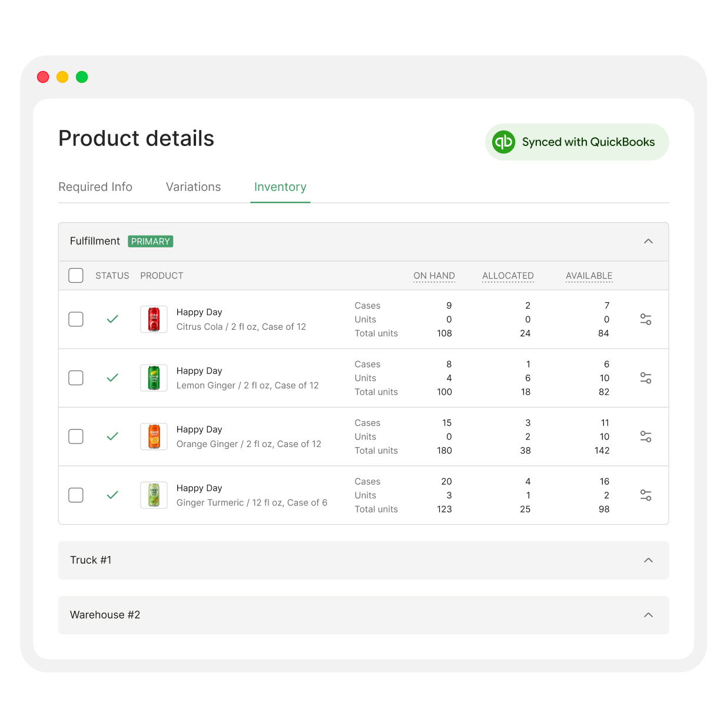Click the red close window button
The image size is (727, 728).
point(43,77)
